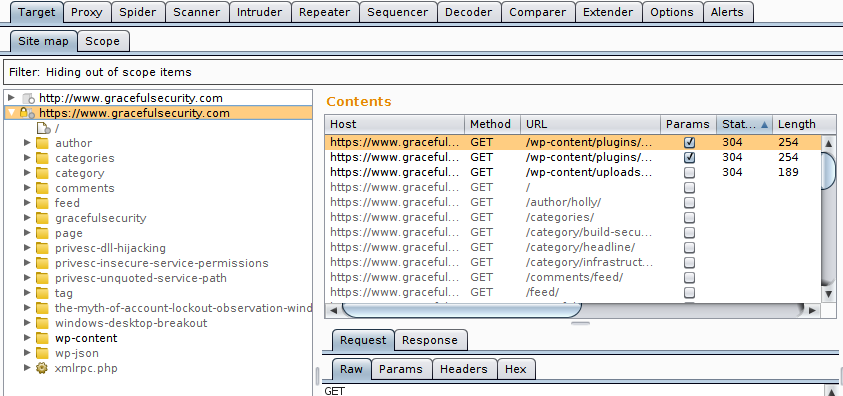Expand the tag tree folder
This screenshot has width=843, height=396.
coord(27,293)
